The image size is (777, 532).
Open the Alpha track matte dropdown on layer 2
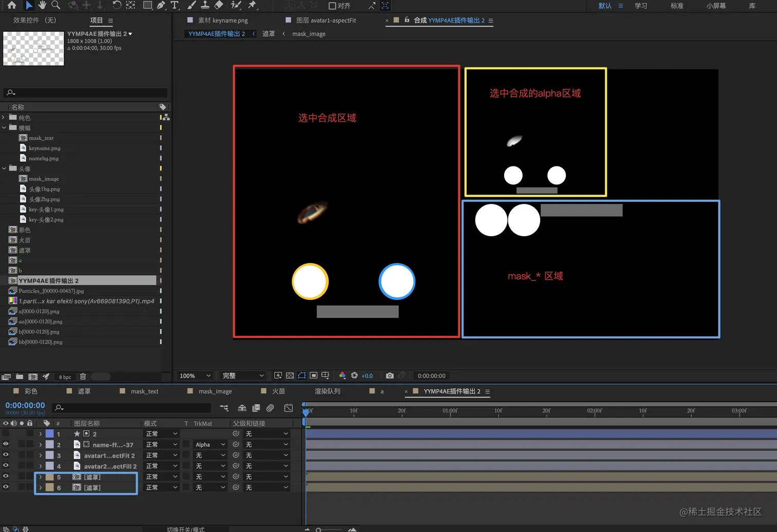pyautogui.click(x=210, y=445)
